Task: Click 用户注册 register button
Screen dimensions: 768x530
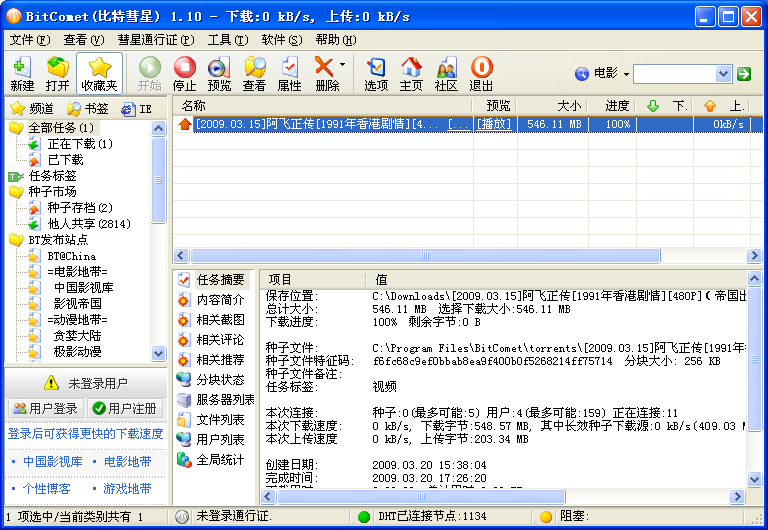Action: coord(125,408)
